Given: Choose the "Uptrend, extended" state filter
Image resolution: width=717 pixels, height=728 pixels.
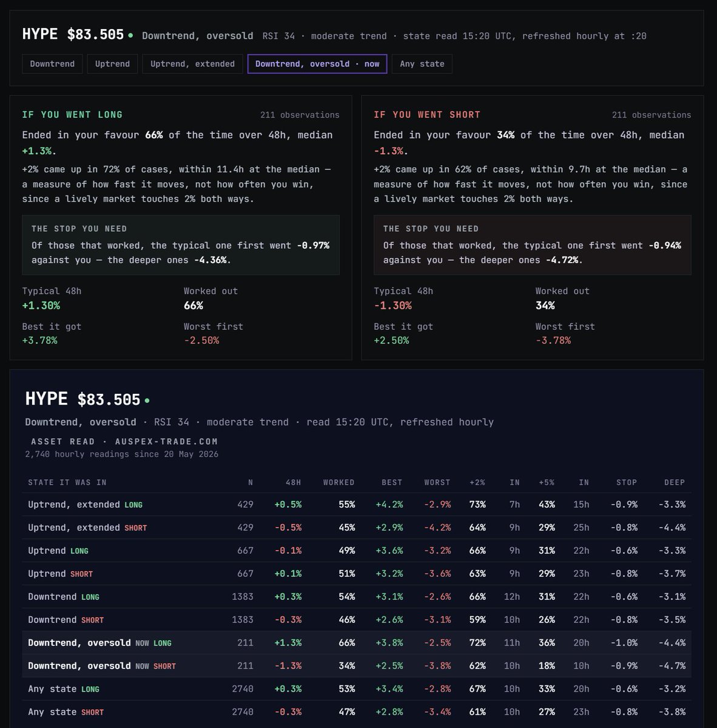Looking at the screenshot, I should click(192, 64).
